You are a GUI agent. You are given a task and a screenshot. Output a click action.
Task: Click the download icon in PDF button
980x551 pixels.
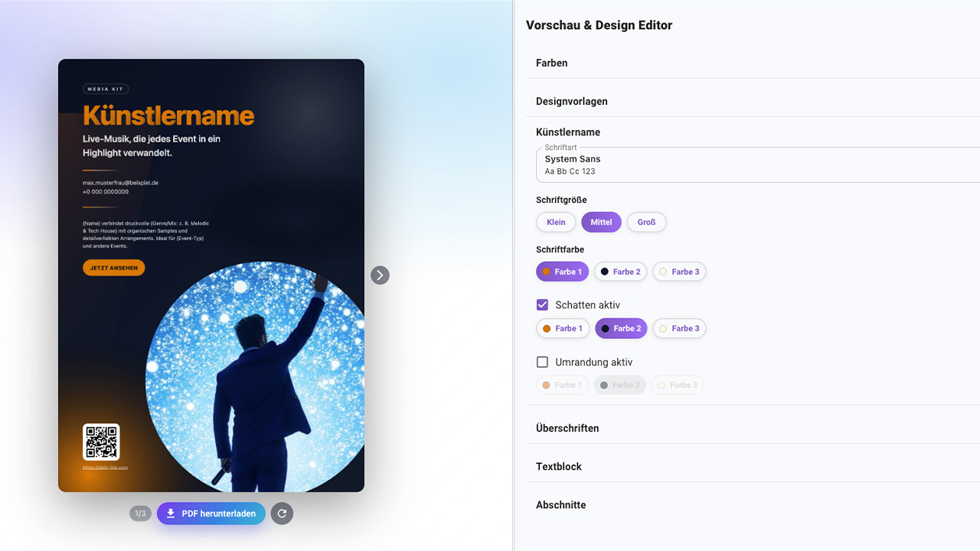pos(171,514)
